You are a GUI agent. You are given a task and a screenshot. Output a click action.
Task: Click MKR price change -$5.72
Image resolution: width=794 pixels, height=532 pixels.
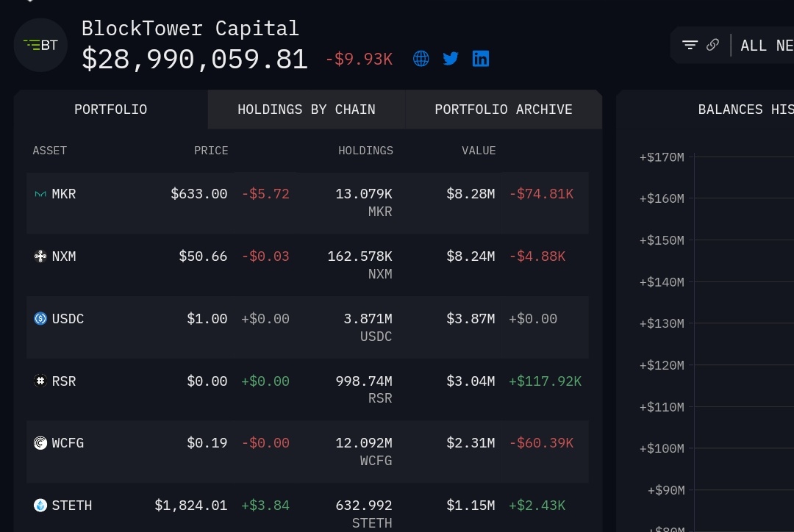(265, 194)
